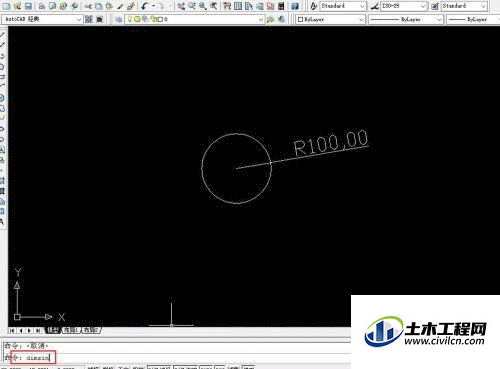Activate the Pan realtime tool
The image size is (500, 369).
181,6
